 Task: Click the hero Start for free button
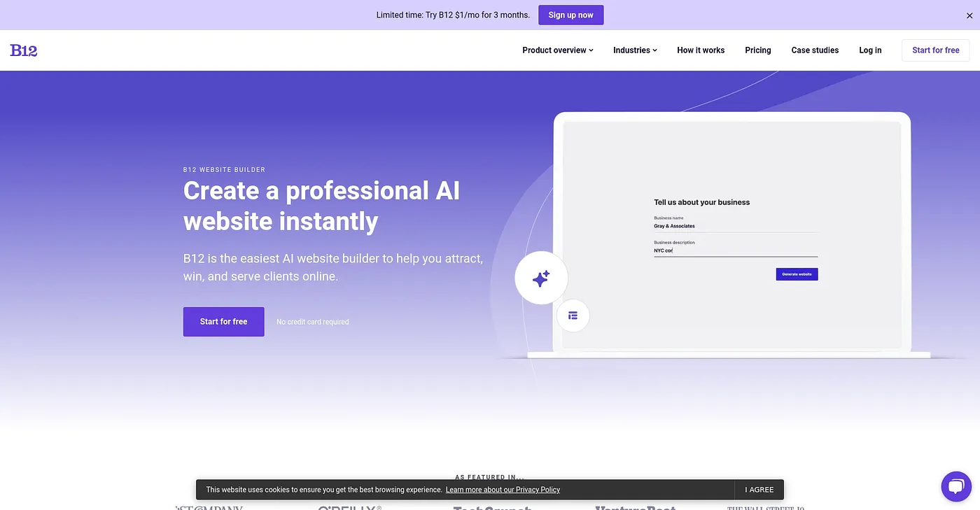click(224, 322)
